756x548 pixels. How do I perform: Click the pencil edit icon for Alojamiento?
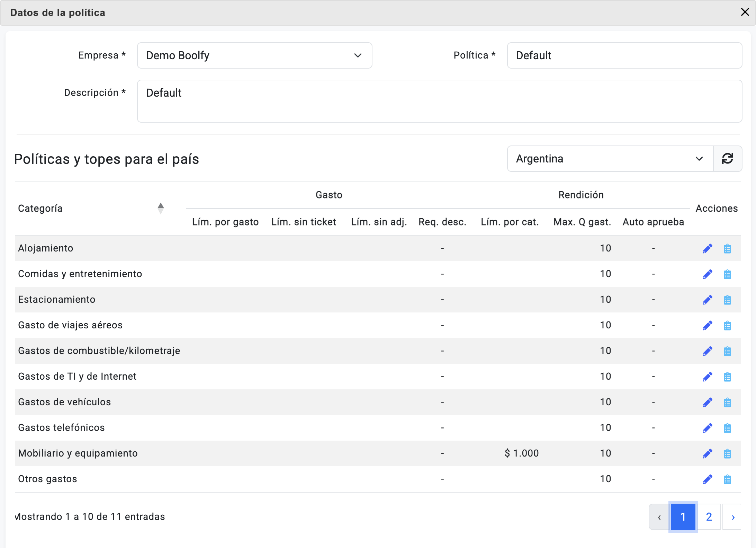pos(707,248)
